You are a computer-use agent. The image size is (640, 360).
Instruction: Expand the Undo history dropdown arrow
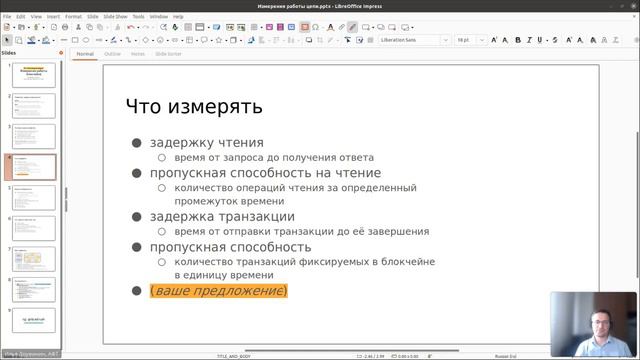138,27
